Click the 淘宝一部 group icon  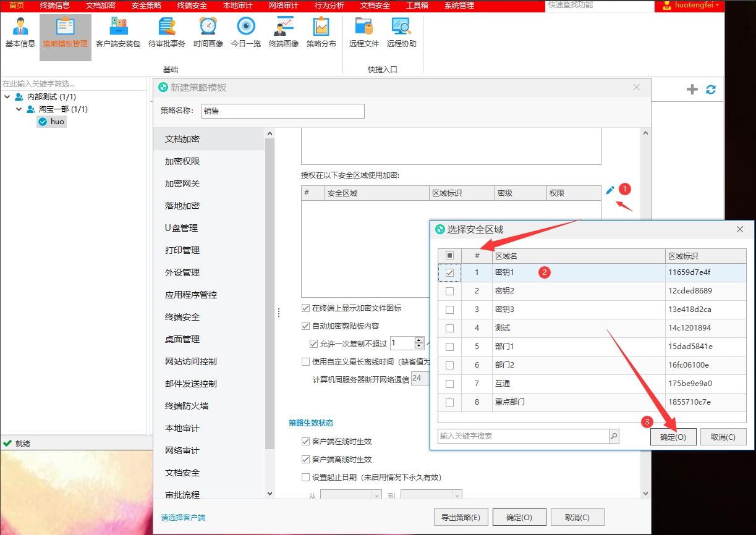(31, 109)
